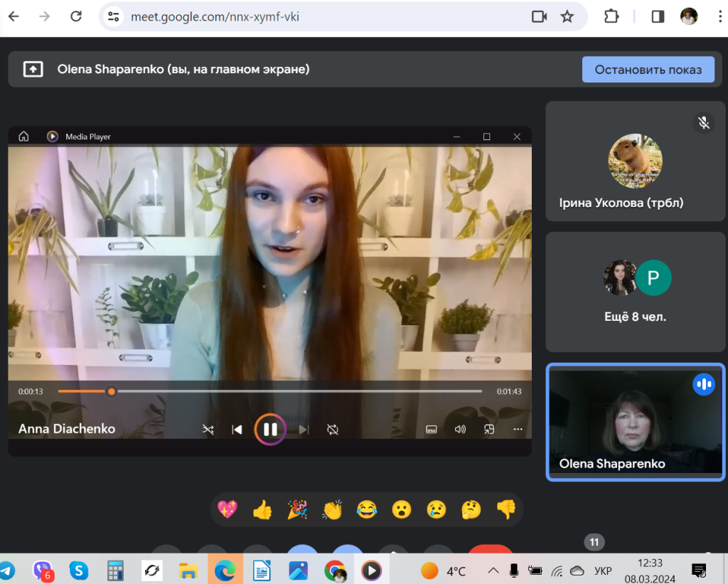This screenshot has width=728, height=584.
Task: Stop screen sharing with Остановить показ button
Action: (x=648, y=70)
